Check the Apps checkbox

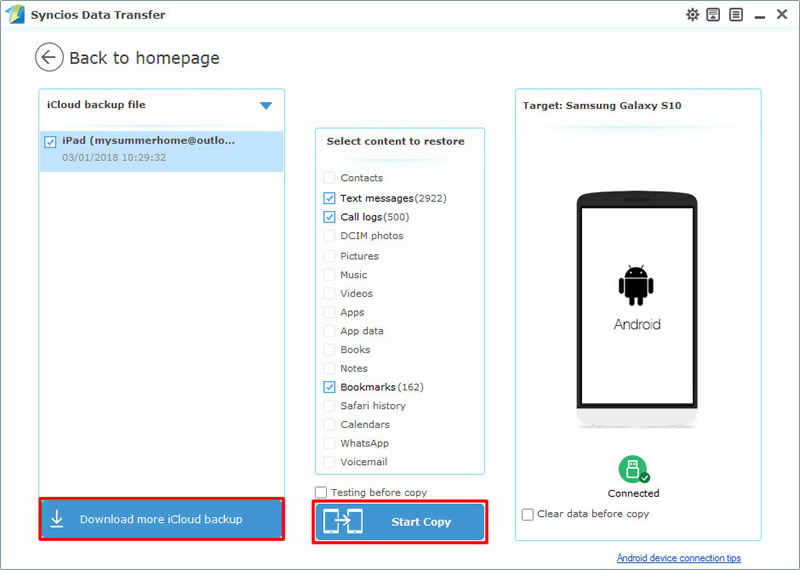[329, 312]
